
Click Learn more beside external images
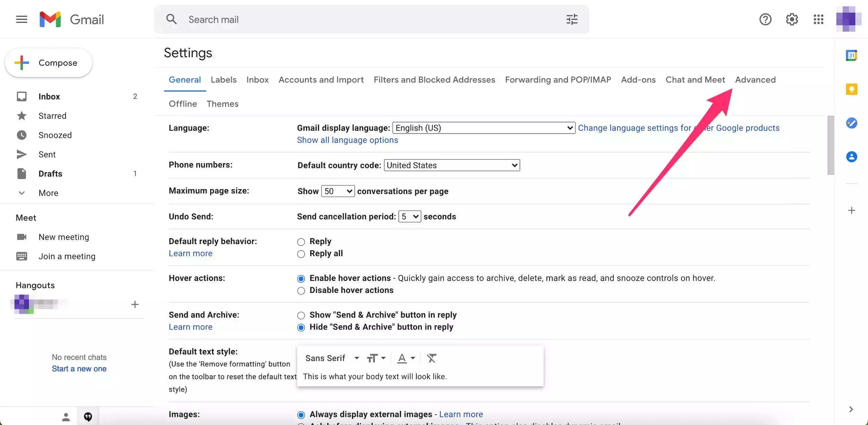461,415
